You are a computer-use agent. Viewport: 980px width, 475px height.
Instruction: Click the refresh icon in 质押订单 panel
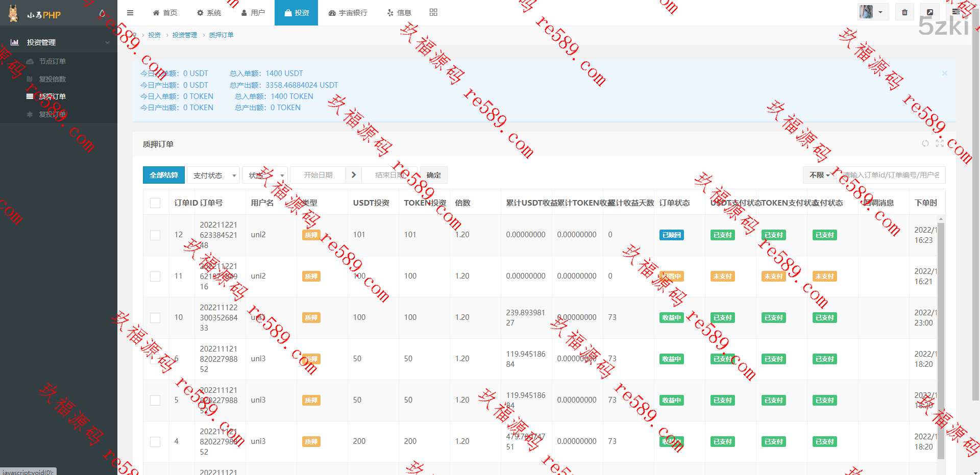[925, 144]
